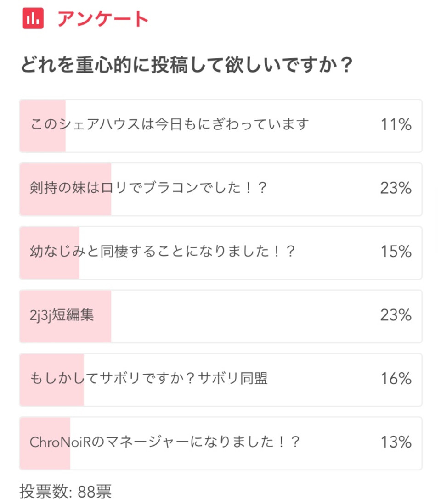Click the 11% result of the シェアハウス option

396,124
